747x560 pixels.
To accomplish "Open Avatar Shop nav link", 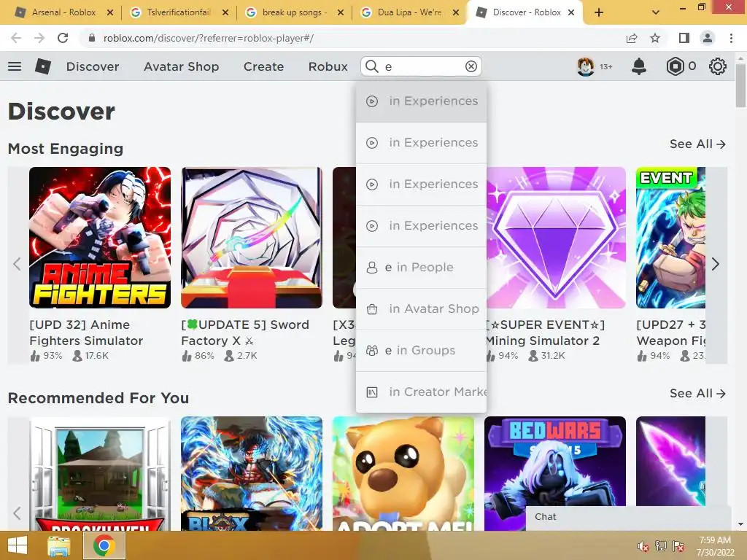I will (182, 66).
